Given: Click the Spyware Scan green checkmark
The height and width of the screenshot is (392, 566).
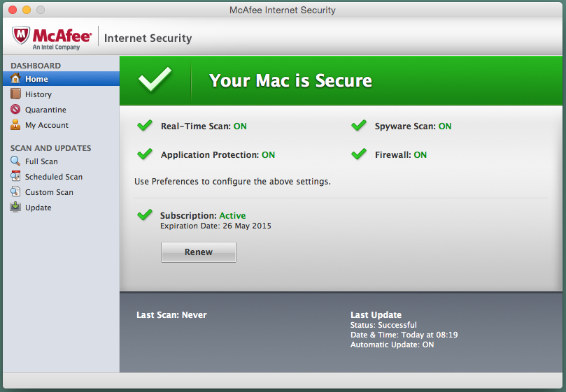Looking at the screenshot, I should pyautogui.click(x=359, y=126).
